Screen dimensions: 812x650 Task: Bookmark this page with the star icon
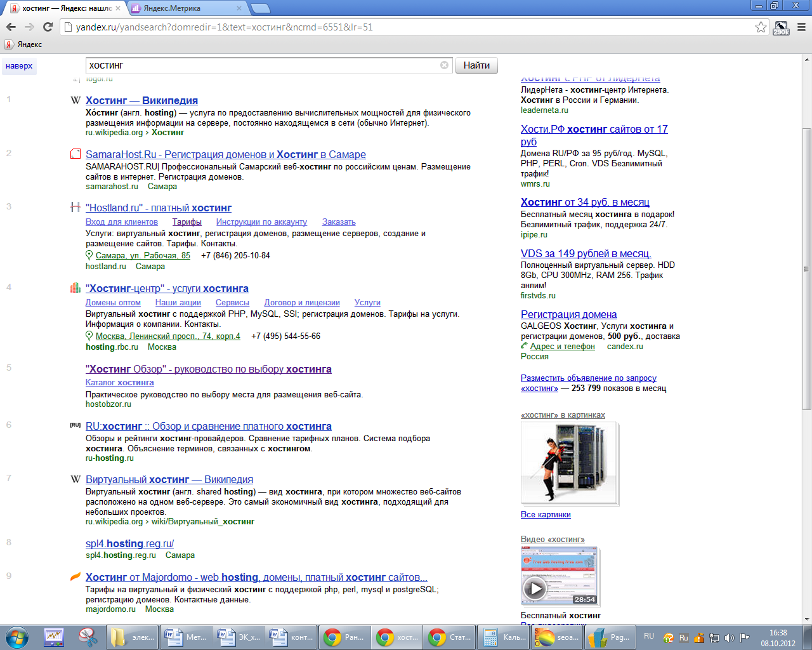pyautogui.click(x=761, y=27)
